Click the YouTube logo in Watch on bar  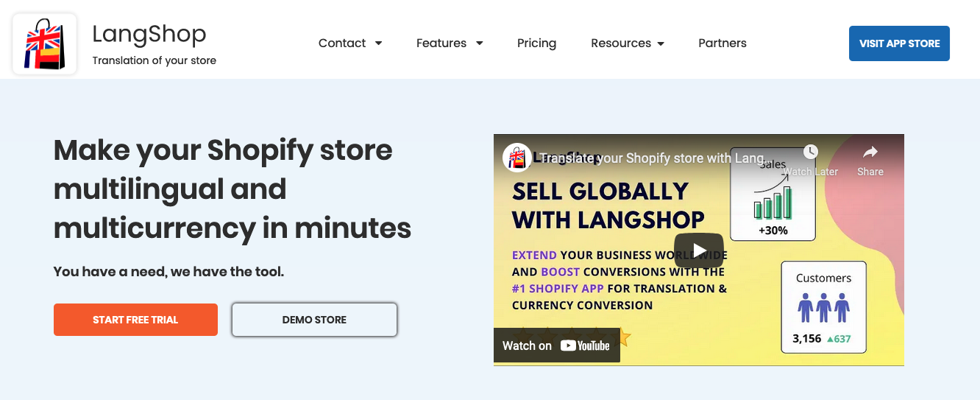585,345
